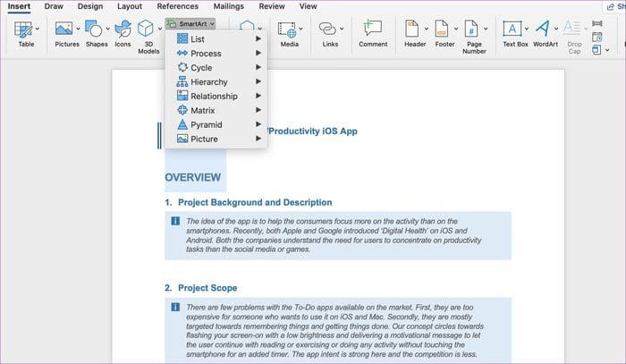The image size is (626, 364).
Task: Select Matrix in SmartArt menu
Action: tap(216, 110)
